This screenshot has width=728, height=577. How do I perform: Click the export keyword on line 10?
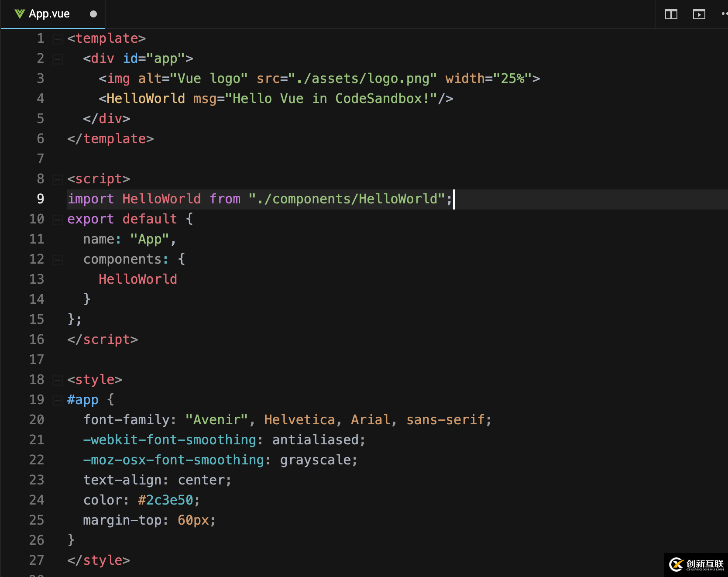[91, 219]
